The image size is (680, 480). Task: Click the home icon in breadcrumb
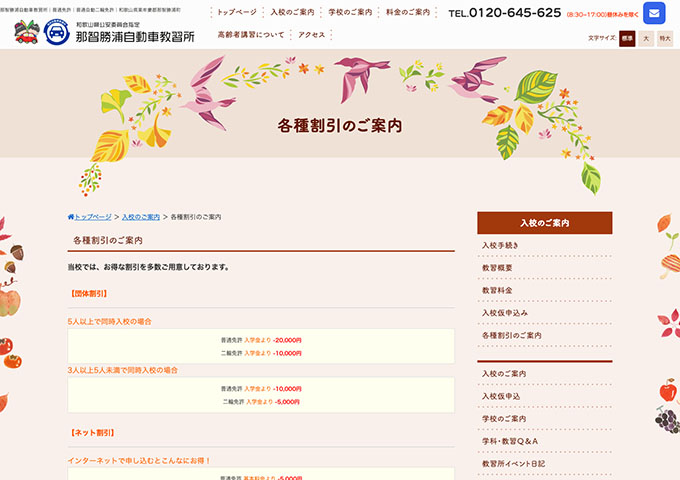(x=71, y=217)
